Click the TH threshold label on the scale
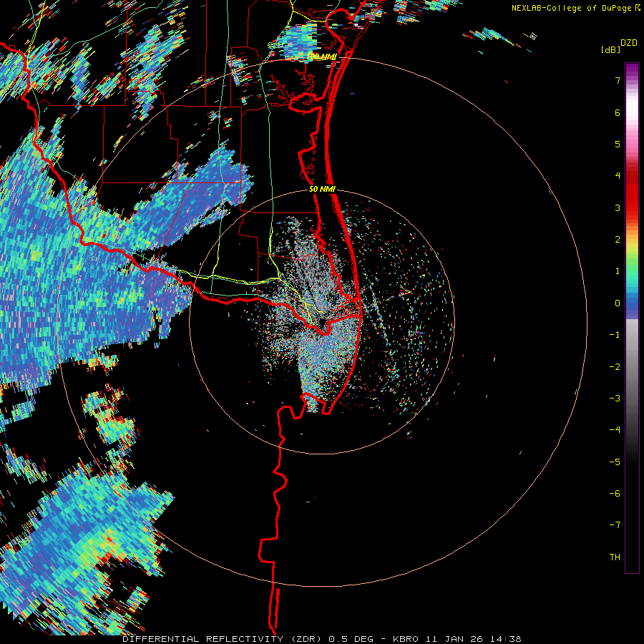The width and height of the screenshot is (644, 644). pyautogui.click(x=615, y=557)
